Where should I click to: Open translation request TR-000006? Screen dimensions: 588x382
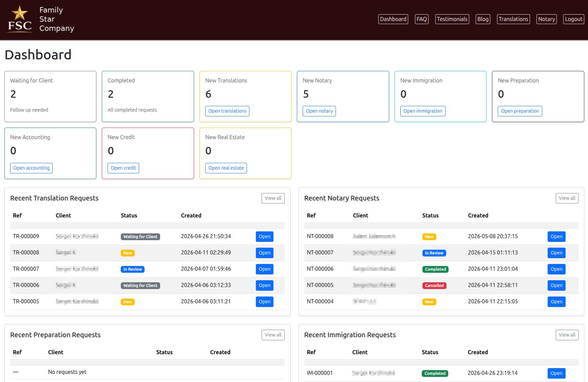coord(265,285)
